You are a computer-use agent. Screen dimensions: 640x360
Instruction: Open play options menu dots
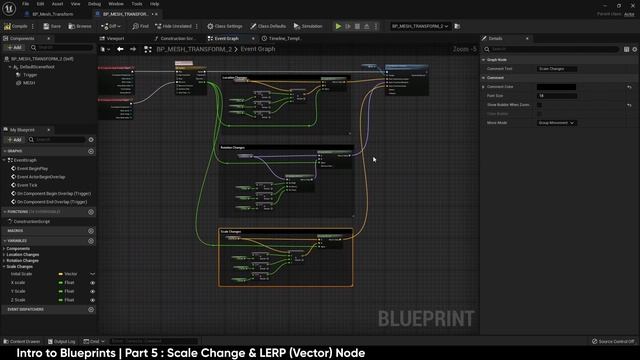[376, 26]
